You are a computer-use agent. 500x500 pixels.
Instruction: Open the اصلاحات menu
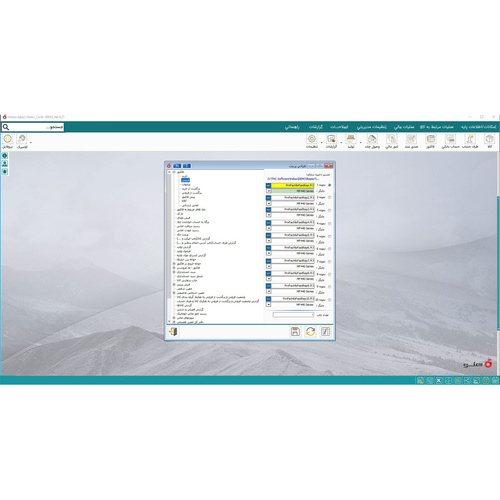point(339,127)
